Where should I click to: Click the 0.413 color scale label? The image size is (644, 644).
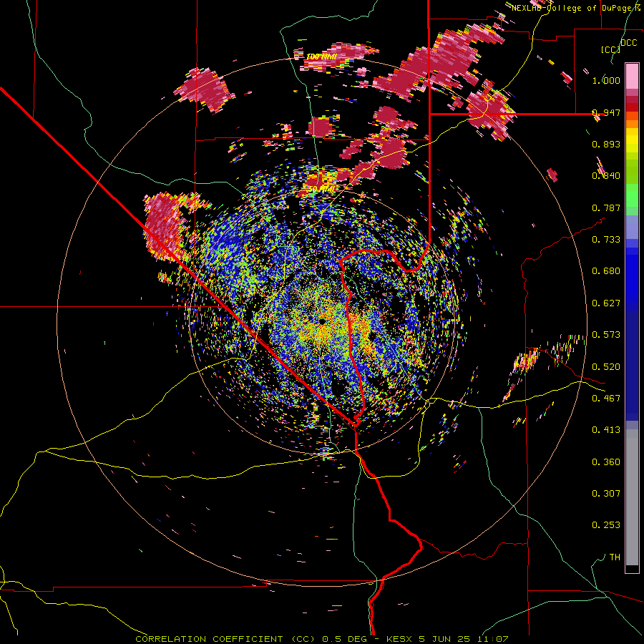coord(606,430)
